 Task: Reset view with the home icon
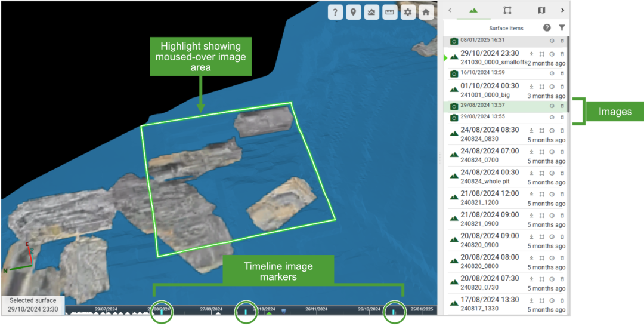[x=426, y=13]
